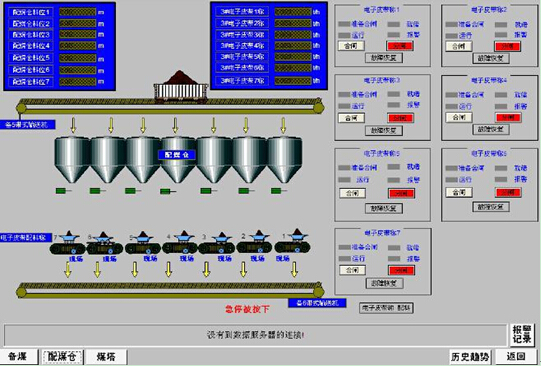Viewport: 541px width, 366px height.
Task: Select electronic belt scale number 1 icon
Action: coord(293,242)
